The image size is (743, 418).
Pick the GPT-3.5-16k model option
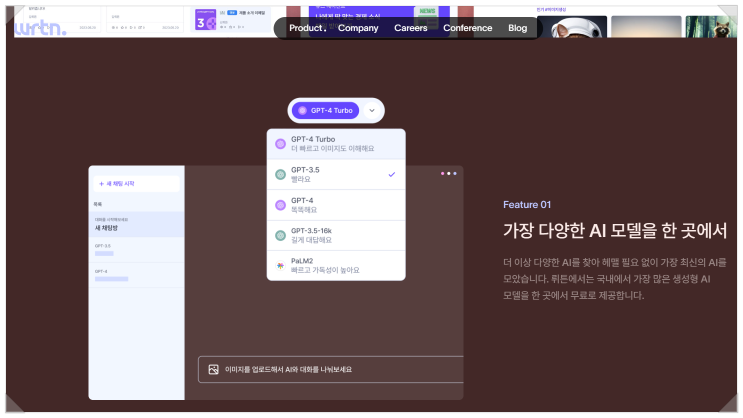[336, 235]
